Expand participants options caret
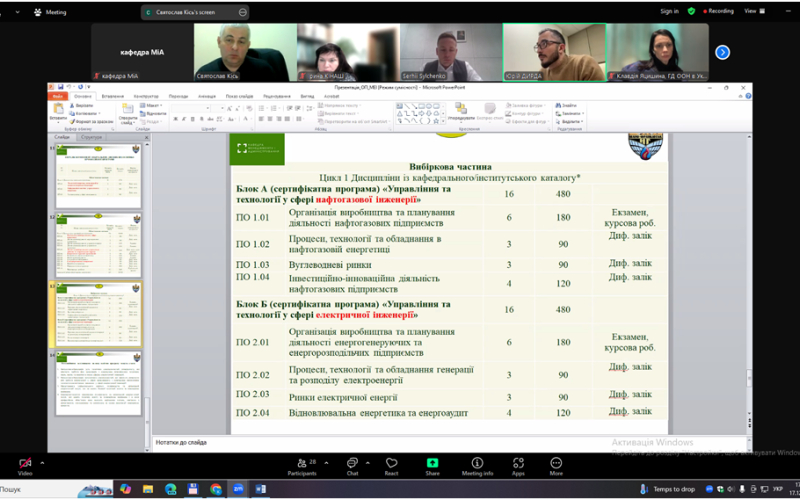 pos(326,463)
